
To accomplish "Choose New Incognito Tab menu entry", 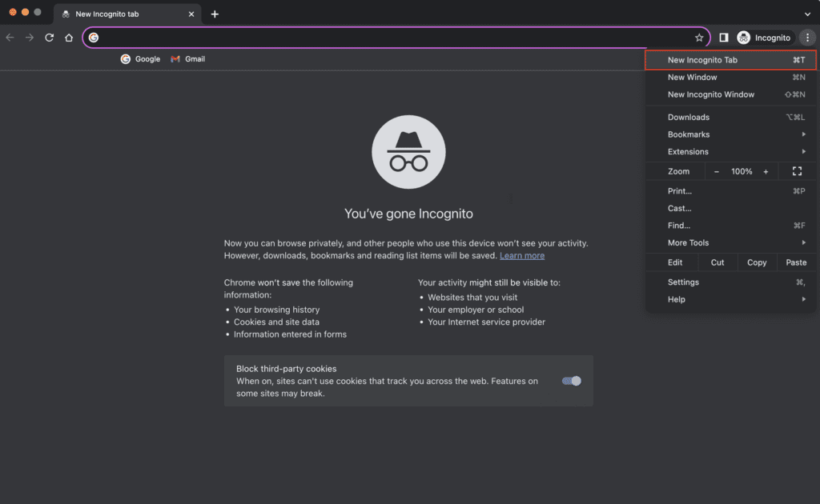I will coord(730,60).
